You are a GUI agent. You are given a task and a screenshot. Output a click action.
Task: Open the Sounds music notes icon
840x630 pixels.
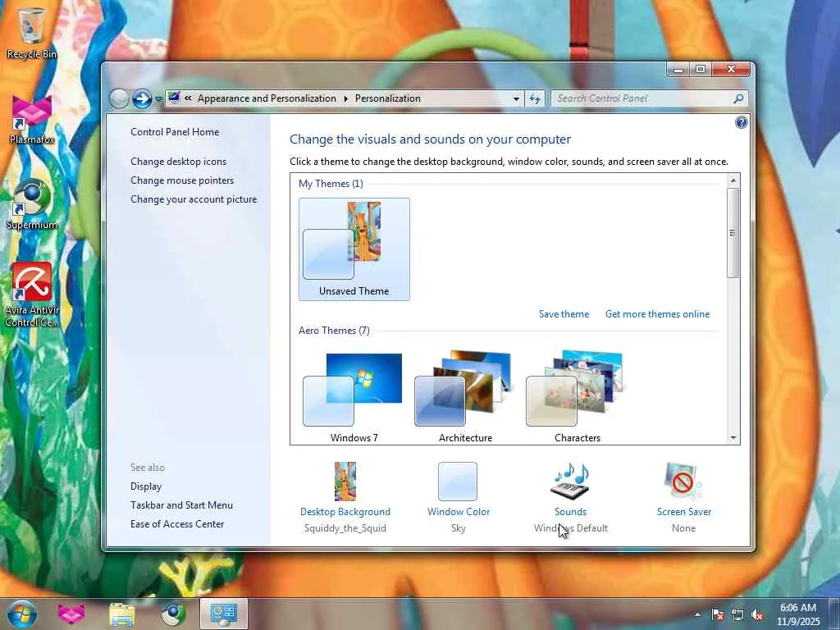pyautogui.click(x=571, y=481)
